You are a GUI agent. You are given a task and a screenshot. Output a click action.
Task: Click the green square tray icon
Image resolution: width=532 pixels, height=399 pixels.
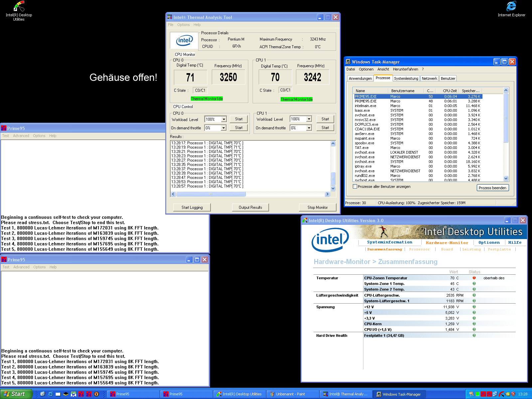(477, 394)
